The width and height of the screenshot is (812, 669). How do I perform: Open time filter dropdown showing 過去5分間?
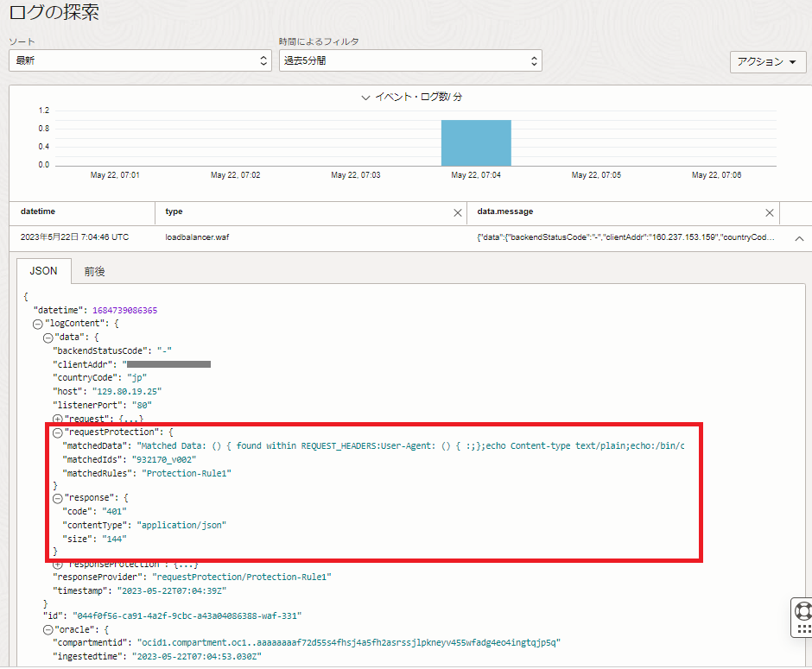coord(409,61)
